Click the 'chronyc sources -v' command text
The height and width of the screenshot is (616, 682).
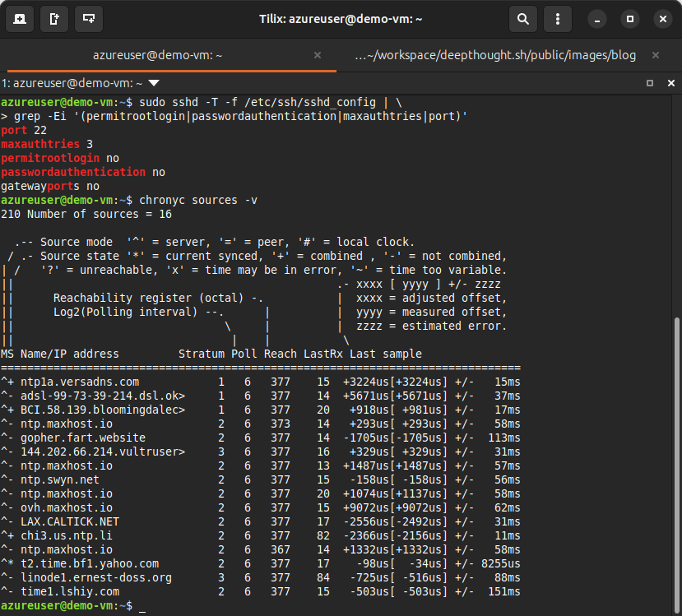[x=198, y=201]
